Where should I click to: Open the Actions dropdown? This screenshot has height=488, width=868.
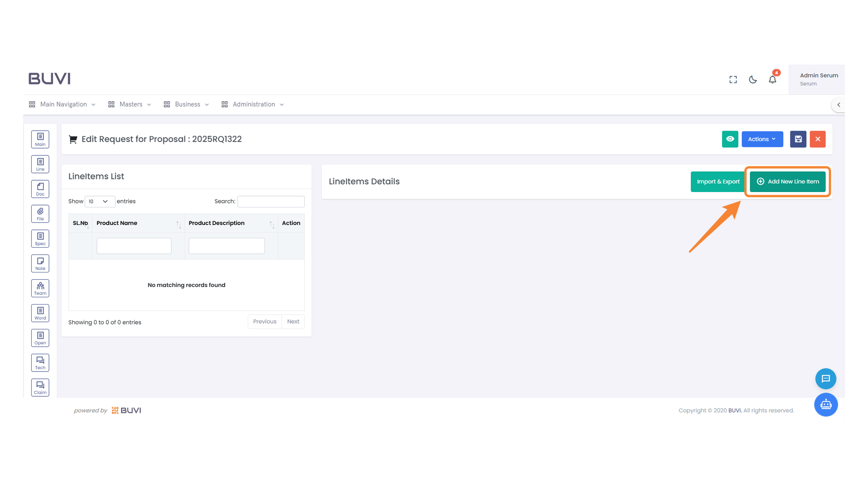click(x=762, y=139)
